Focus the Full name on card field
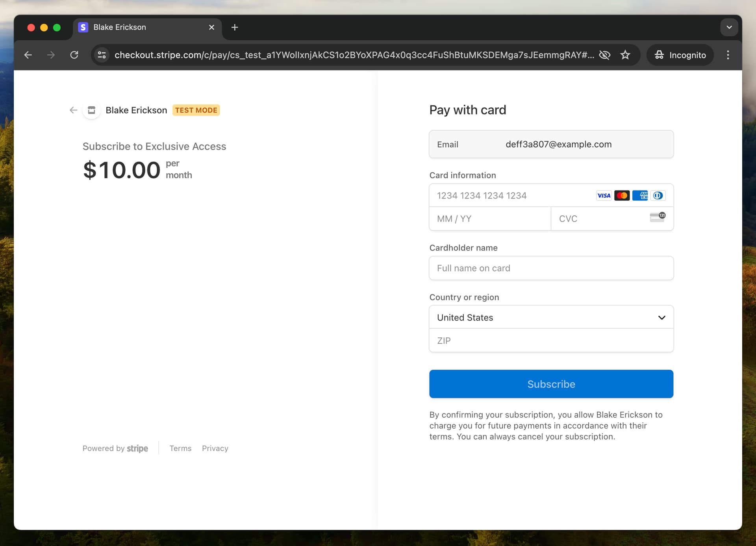The image size is (756, 546). click(x=551, y=268)
